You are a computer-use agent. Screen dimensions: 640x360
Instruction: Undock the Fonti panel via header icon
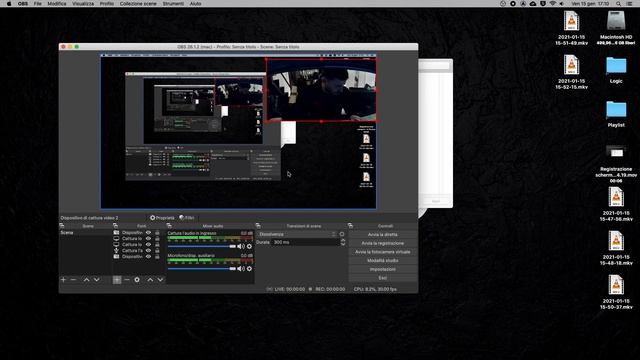(x=116, y=226)
